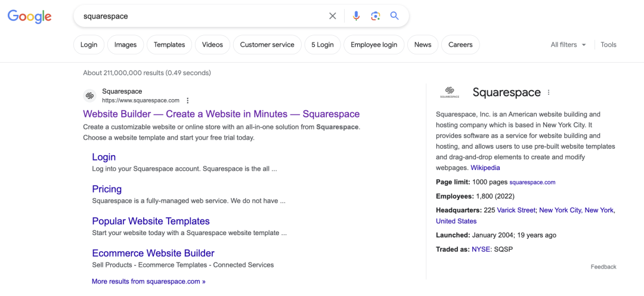644x296 pixels.
Task: Expand the All filters dropdown
Action: pyautogui.click(x=568, y=45)
